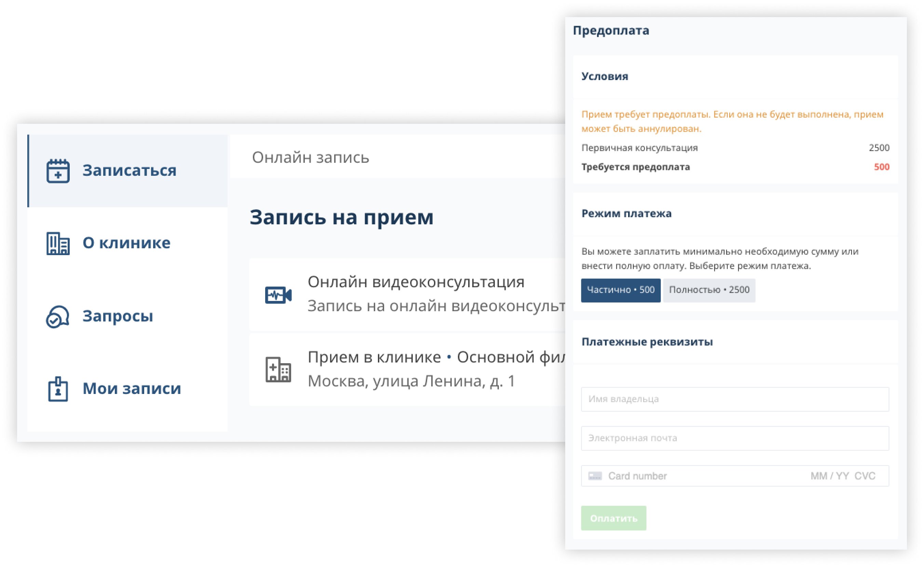Select the video camera icon for видеоконсультация
This screenshot has width=924, height=567.
277,294
